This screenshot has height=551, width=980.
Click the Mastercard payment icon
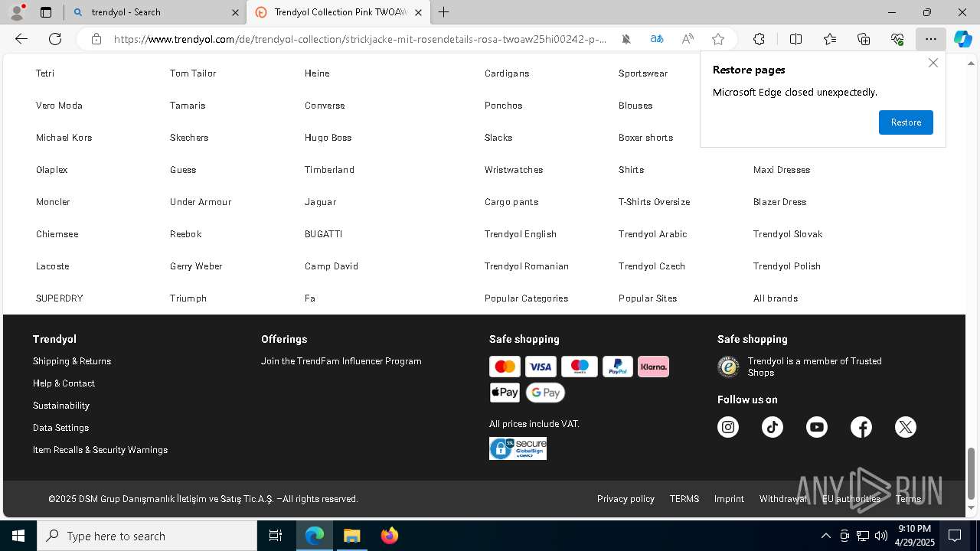(x=505, y=367)
